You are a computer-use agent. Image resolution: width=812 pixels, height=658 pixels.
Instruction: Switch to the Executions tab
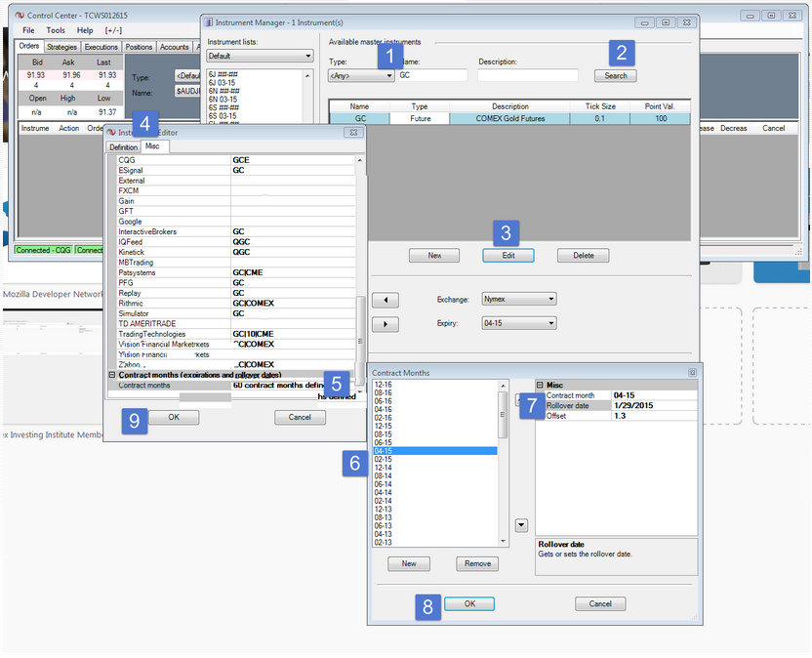pos(101,47)
